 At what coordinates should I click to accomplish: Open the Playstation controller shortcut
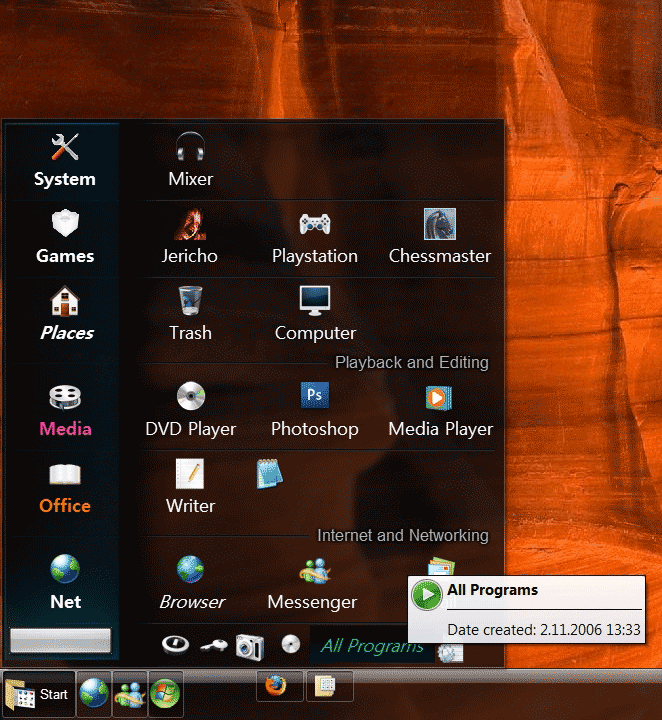point(315,226)
